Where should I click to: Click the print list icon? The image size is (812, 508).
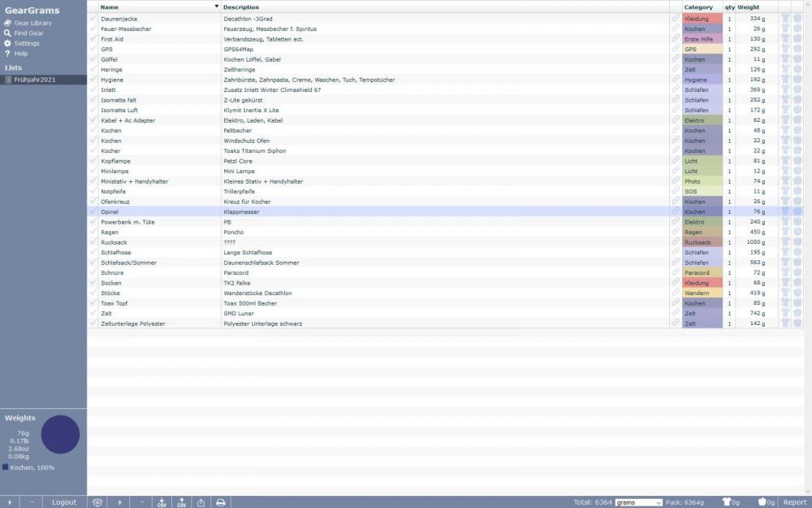220,502
